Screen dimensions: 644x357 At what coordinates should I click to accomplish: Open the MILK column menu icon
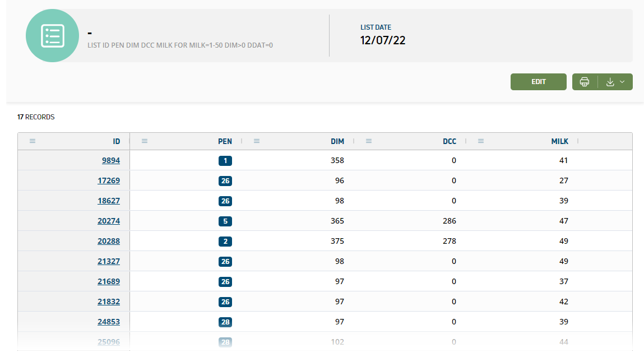tap(481, 141)
